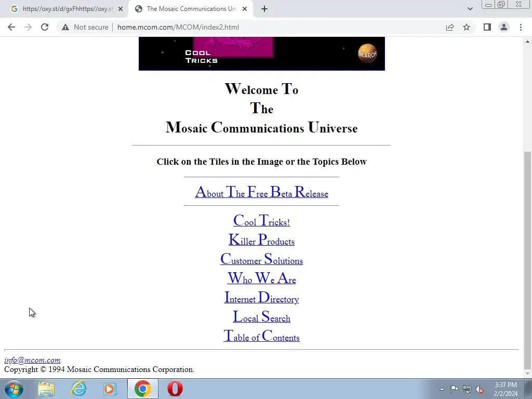Click the Click on the Tiles instruction text
532x399 pixels.
coord(262,162)
